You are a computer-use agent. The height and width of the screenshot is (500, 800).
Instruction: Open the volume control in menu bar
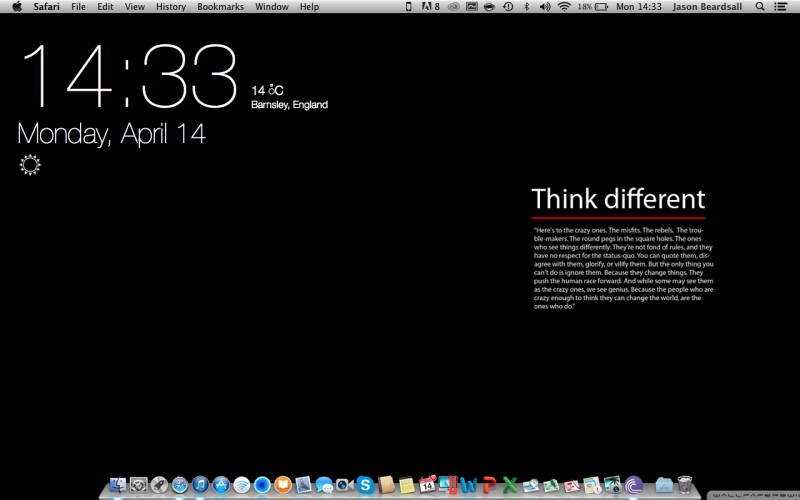[545, 7]
